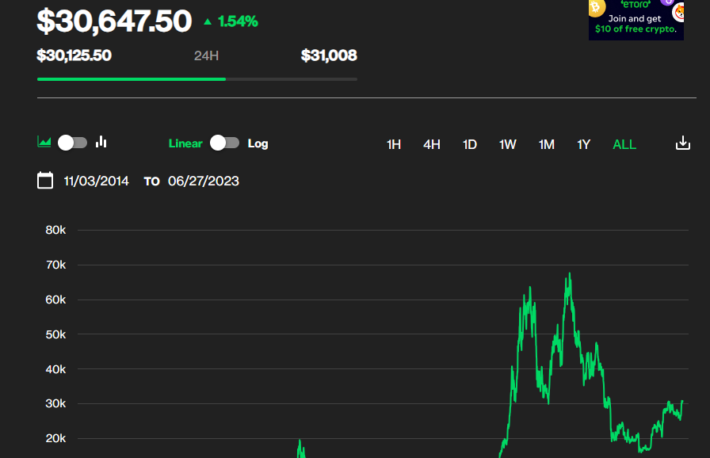Viewport: 710px width, 458px height.
Task: Select the candlestick chart icon
Action: (x=101, y=142)
